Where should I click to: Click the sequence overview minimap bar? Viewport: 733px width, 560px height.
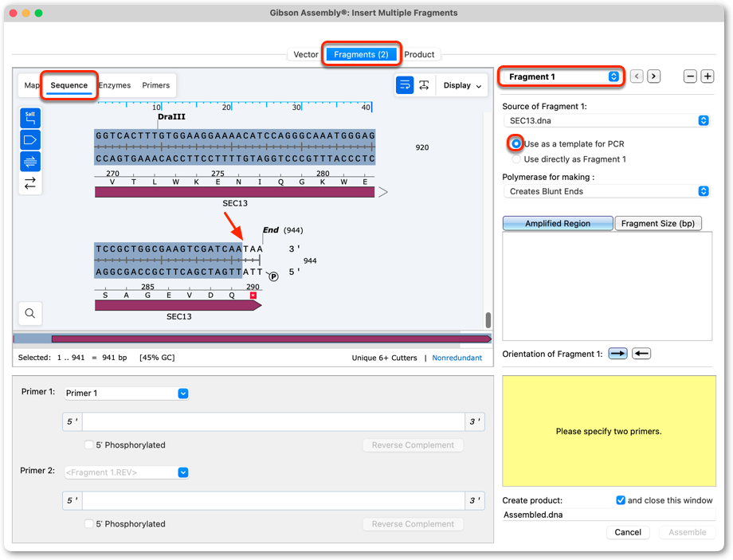pos(253,339)
